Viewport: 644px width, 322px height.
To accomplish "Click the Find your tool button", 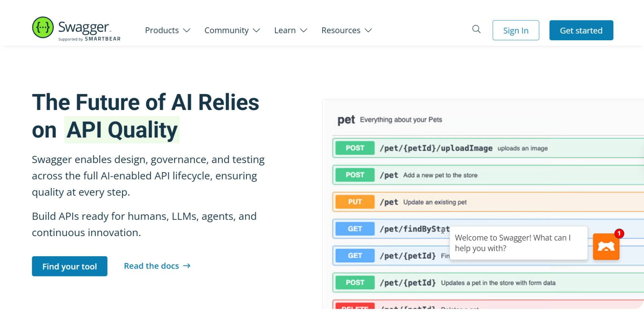I will point(69,266).
